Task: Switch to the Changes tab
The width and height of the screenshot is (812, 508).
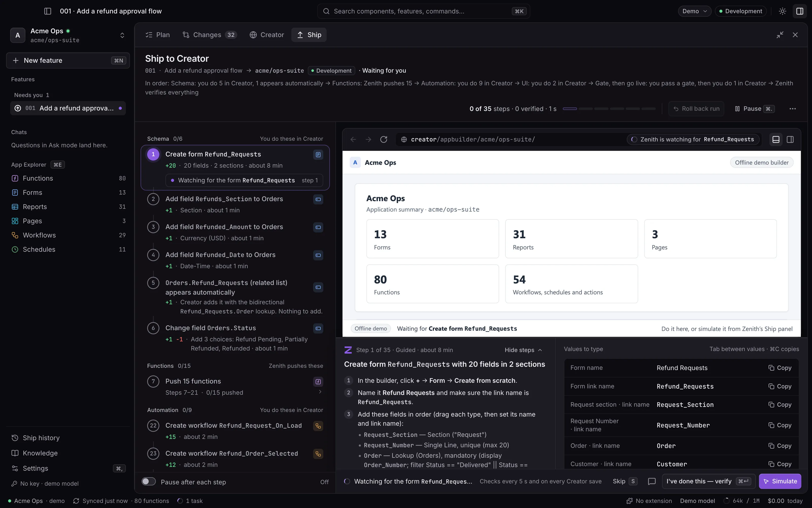Action: [x=210, y=35]
